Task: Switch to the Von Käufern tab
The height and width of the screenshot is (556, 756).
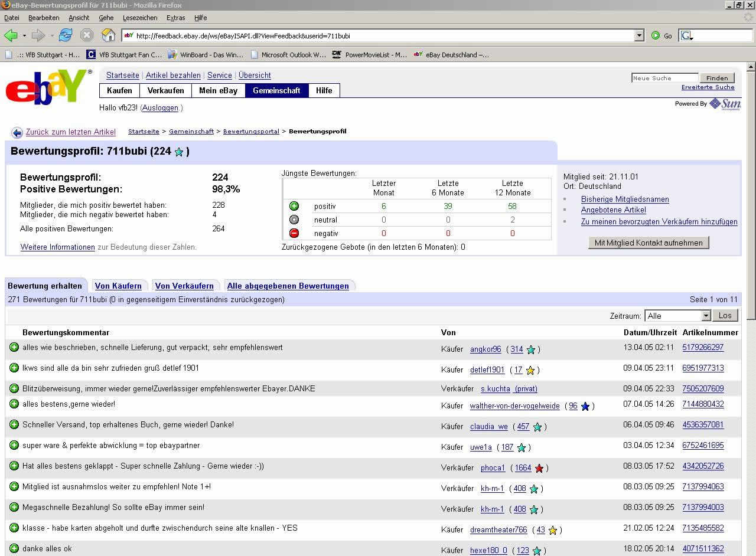Action: click(x=118, y=286)
